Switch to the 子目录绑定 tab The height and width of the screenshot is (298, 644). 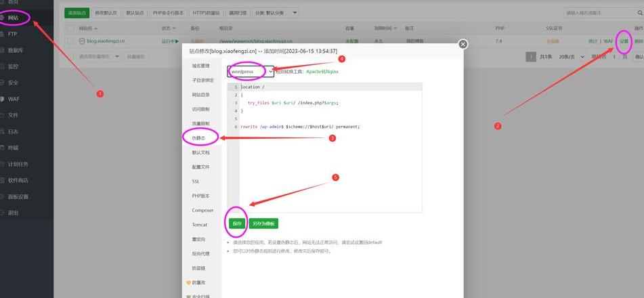[x=202, y=80]
